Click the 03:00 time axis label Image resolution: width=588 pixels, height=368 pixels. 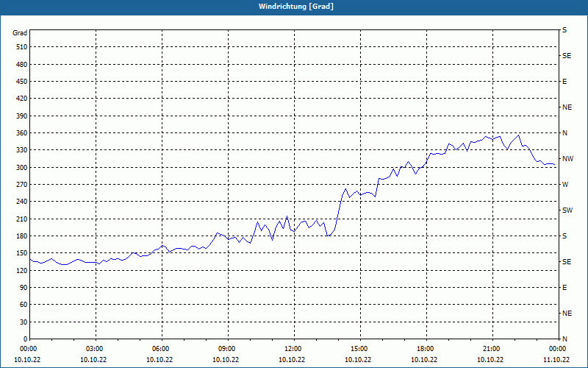96,348
